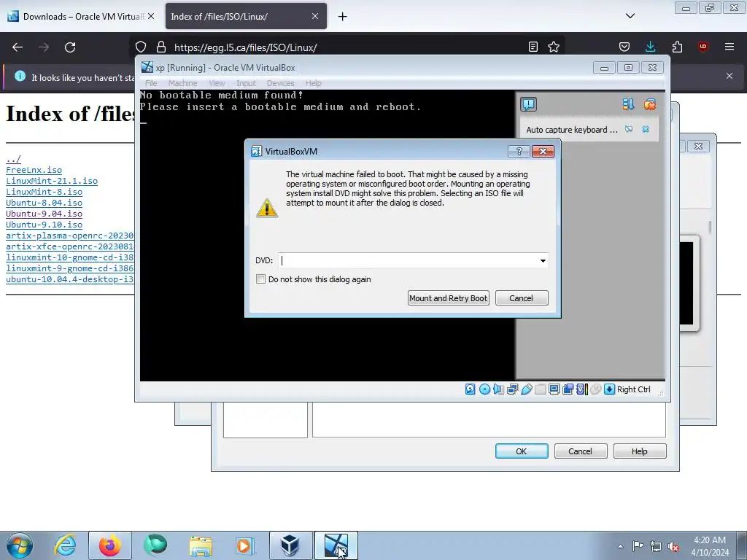The image size is (747, 560).
Task: Click the hard disk activity status icon
Action: click(x=471, y=389)
